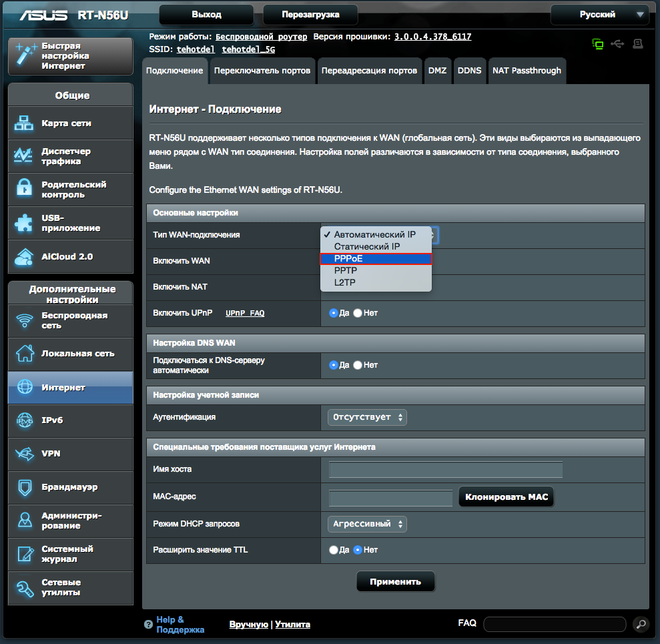This screenshot has height=644, width=660.
Task: Click the FAQ search magnifier icon
Action: [x=641, y=624]
